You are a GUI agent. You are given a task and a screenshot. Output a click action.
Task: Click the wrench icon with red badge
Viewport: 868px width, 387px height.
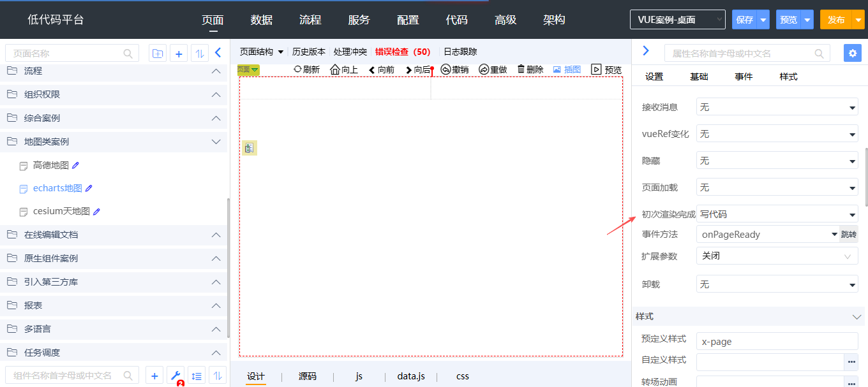click(x=176, y=376)
